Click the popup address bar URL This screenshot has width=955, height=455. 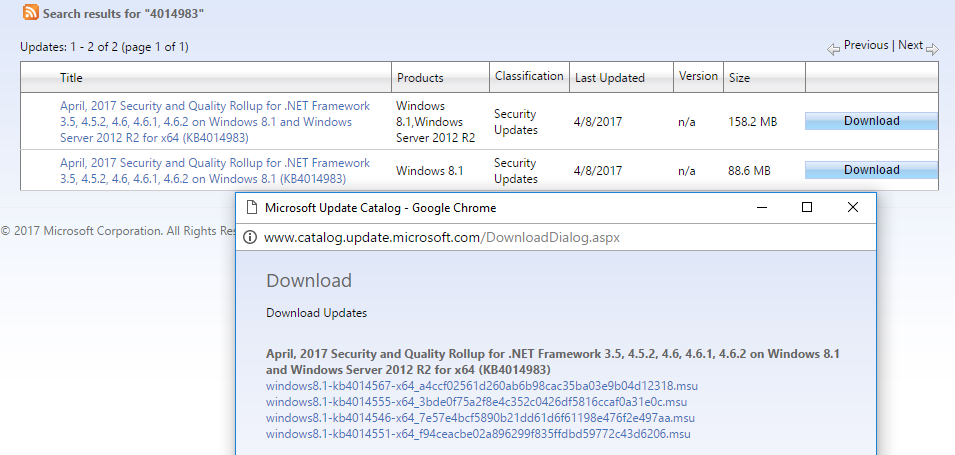[x=442, y=238]
